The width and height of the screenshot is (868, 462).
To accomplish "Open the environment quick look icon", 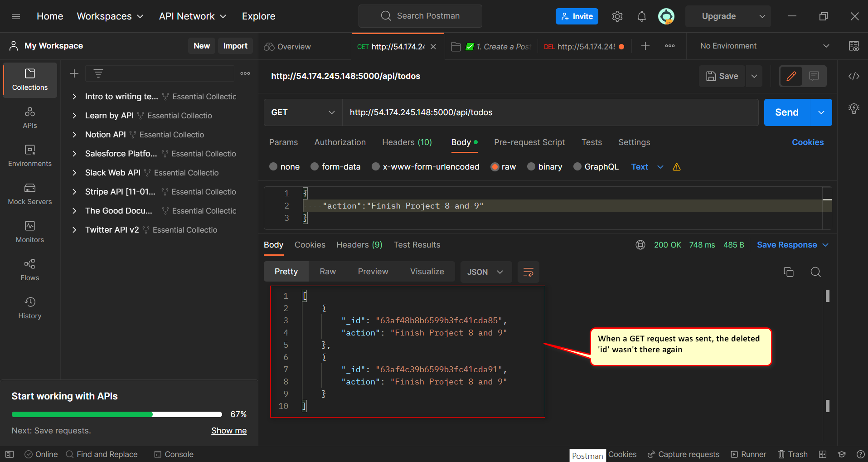I will pyautogui.click(x=854, y=46).
